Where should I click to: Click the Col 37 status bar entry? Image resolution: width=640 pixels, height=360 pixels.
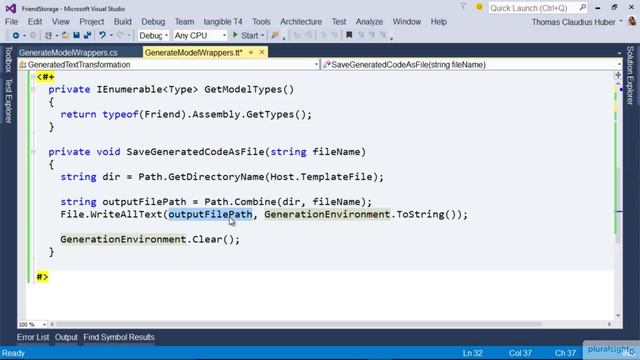tap(520, 353)
